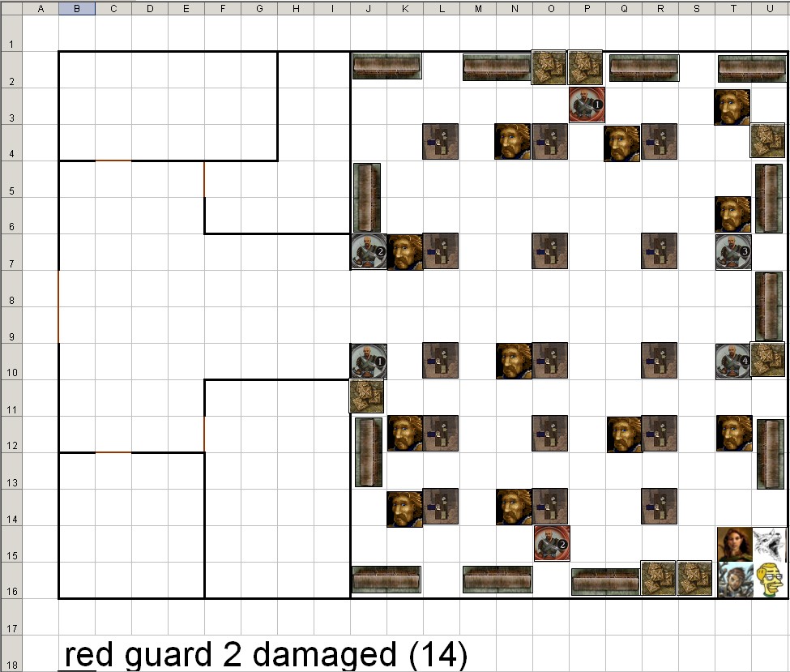The height and width of the screenshot is (672, 790).
Task: Select the vertical wall image in J12-J13
Action: click(x=369, y=452)
